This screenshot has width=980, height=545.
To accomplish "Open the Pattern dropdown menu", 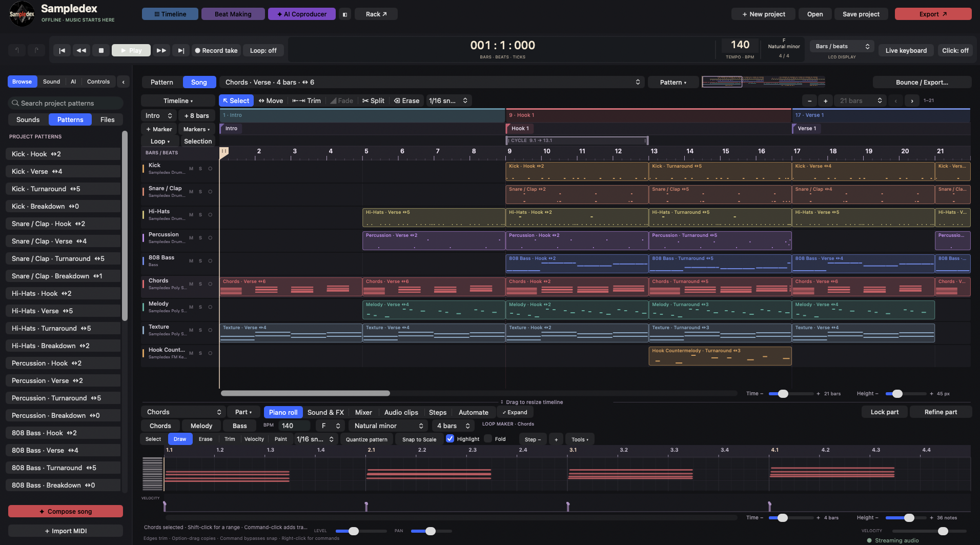I will click(673, 82).
